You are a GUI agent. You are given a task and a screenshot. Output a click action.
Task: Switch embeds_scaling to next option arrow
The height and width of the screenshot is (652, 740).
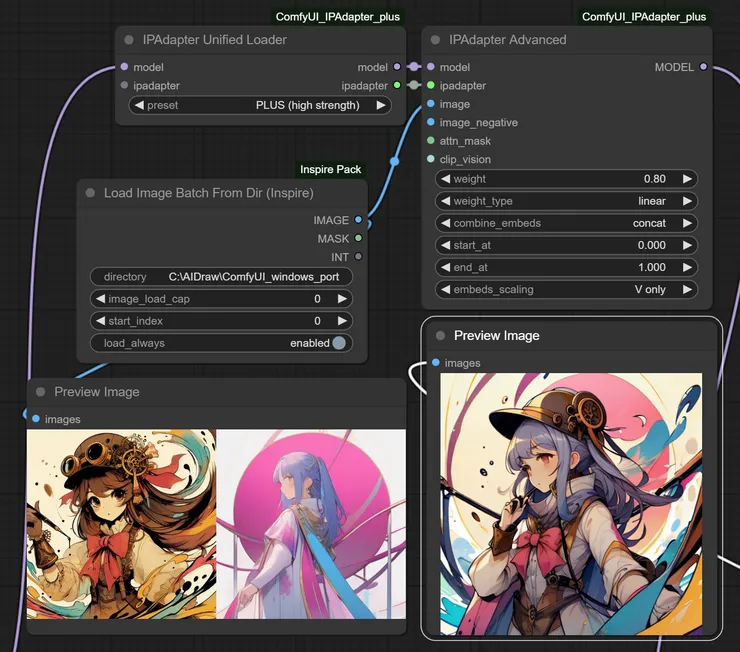click(687, 290)
